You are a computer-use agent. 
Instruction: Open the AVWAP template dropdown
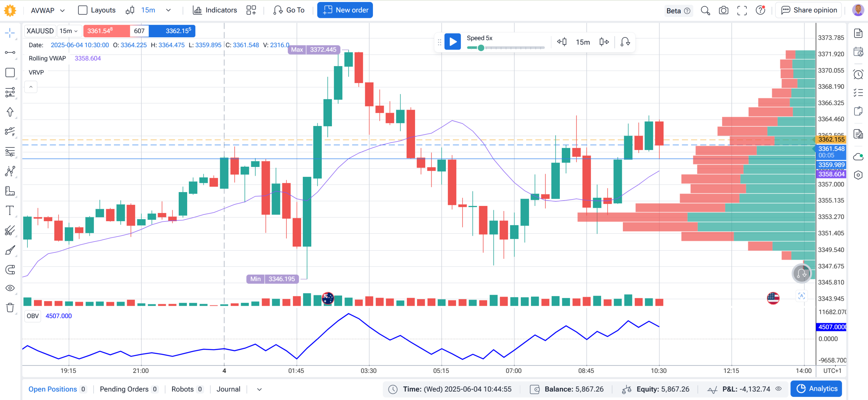coord(47,10)
